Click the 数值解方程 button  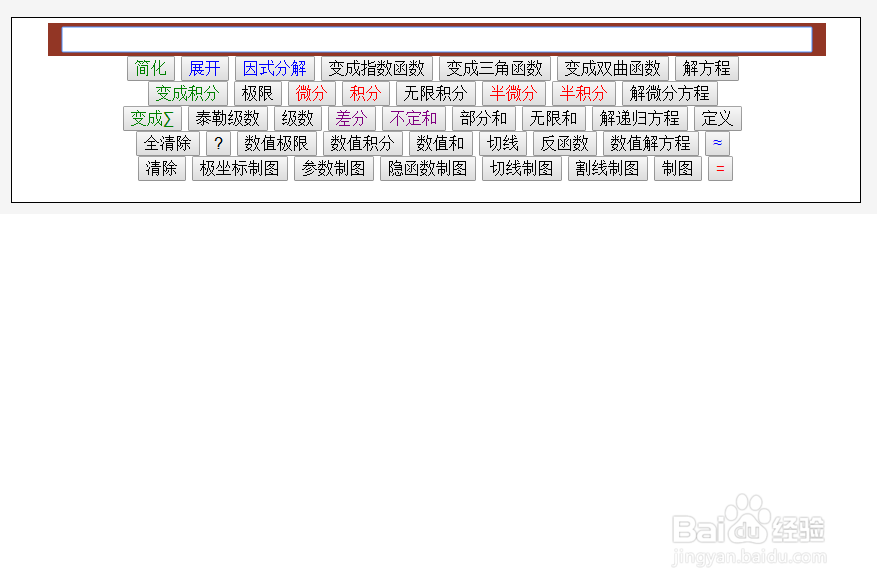(x=650, y=144)
